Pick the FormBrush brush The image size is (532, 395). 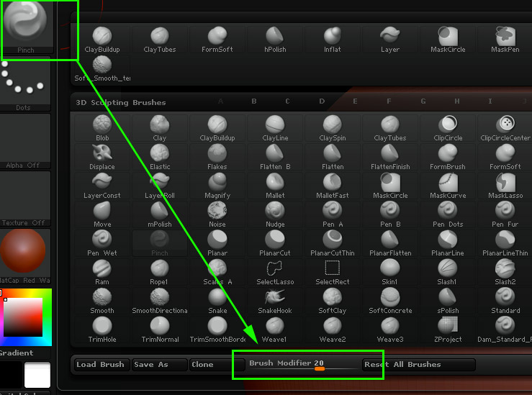[x=448, y=157]
